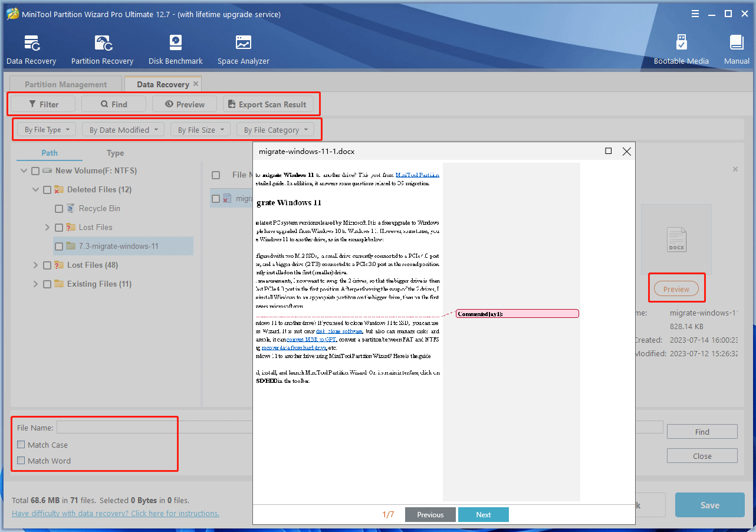
Task: Click convert MBR to GPT link
Action: (311, 340)
